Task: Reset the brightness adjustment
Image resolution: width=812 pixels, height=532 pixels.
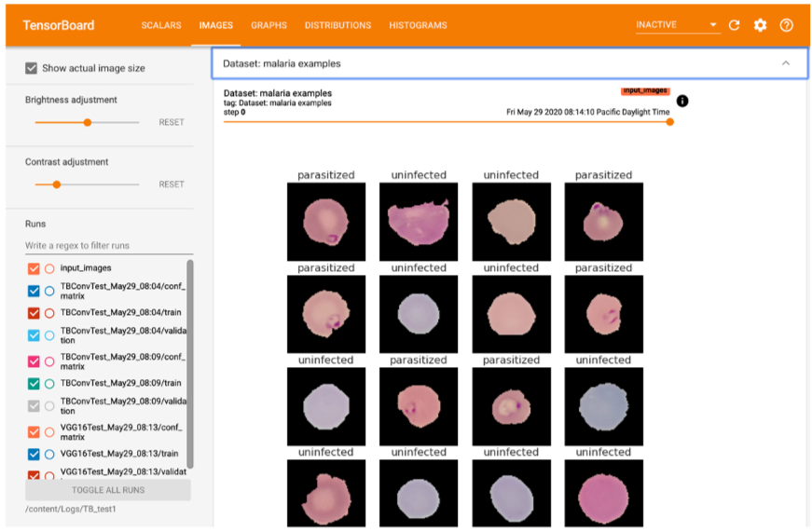Action: click(172, 122)
